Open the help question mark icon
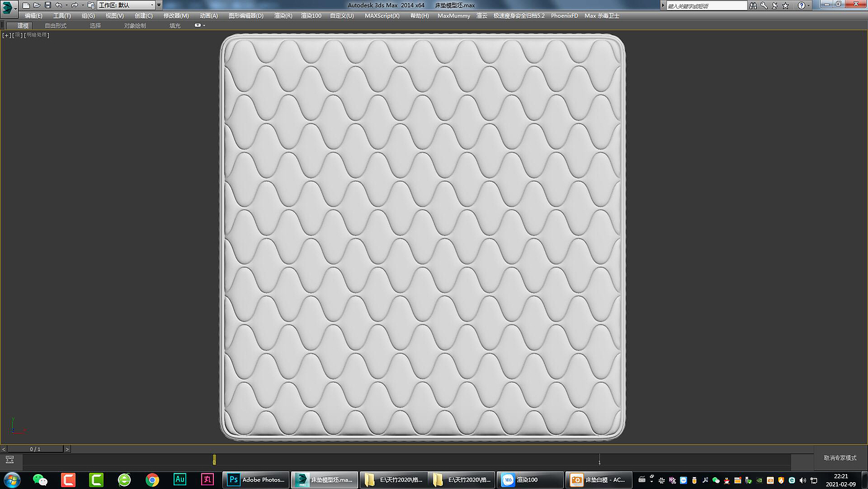The image size is (868, 489). point(800,6)
